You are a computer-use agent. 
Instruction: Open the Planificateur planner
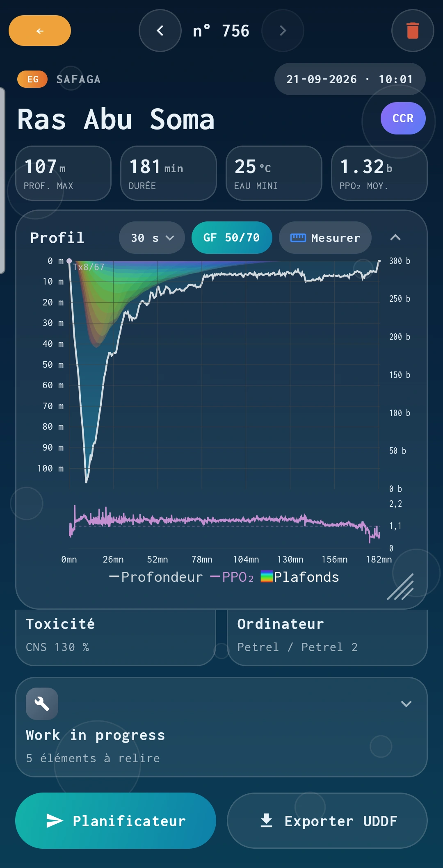click(x=116, y=820)
